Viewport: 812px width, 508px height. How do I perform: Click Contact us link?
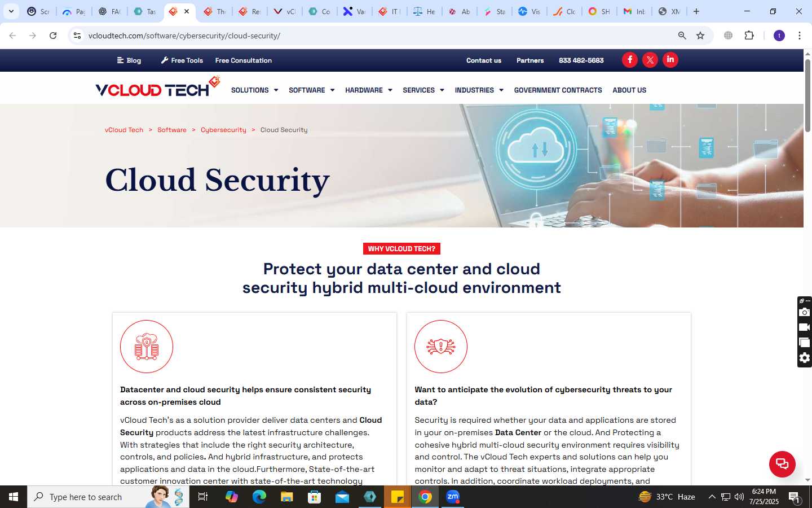click(484, 60)
